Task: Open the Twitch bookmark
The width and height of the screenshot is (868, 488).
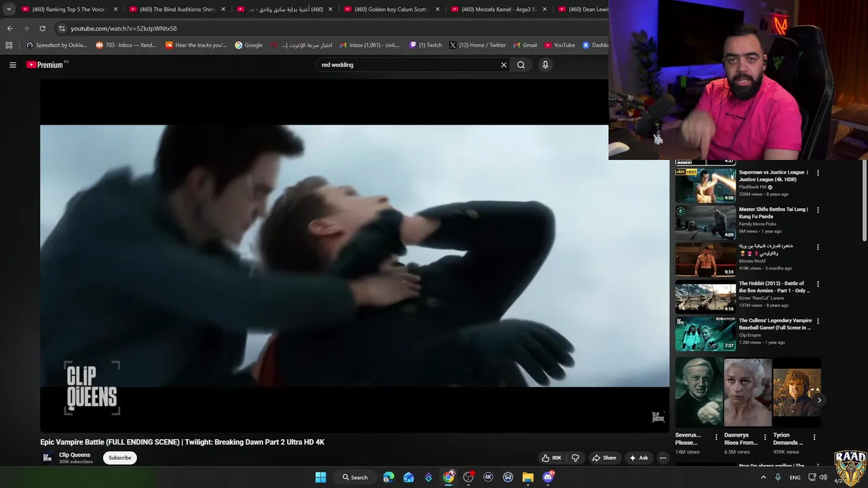Action: [x=426, y=45]
